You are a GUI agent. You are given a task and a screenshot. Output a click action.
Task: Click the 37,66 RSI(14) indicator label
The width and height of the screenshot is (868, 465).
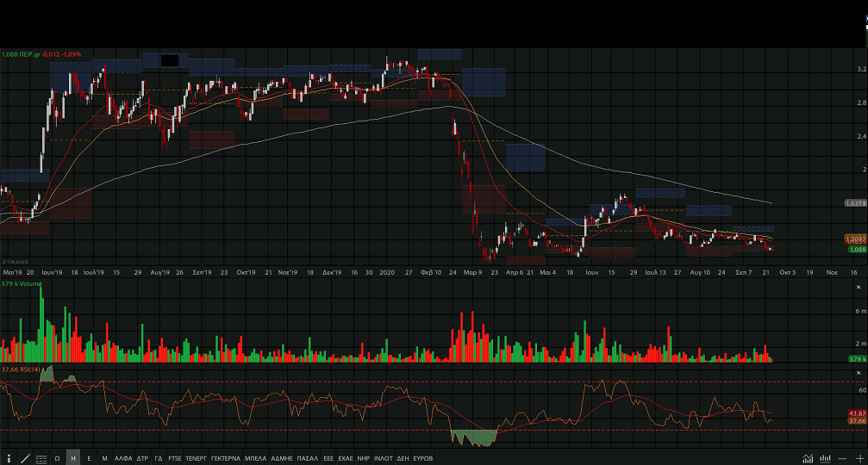coord(21,369)
